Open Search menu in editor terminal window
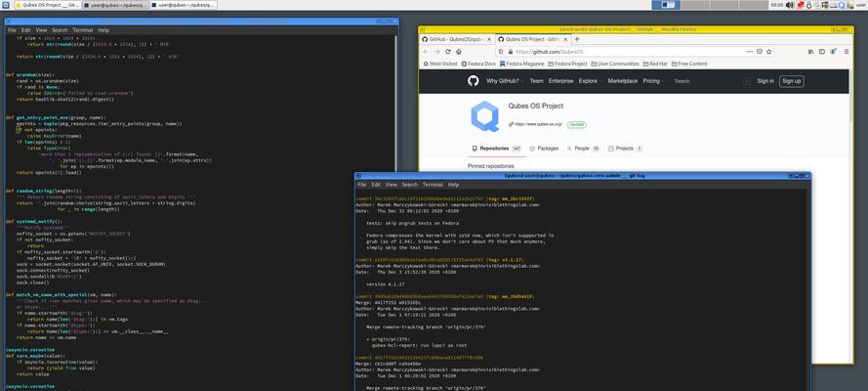868x391 pixels. click(x=60, y=30)
